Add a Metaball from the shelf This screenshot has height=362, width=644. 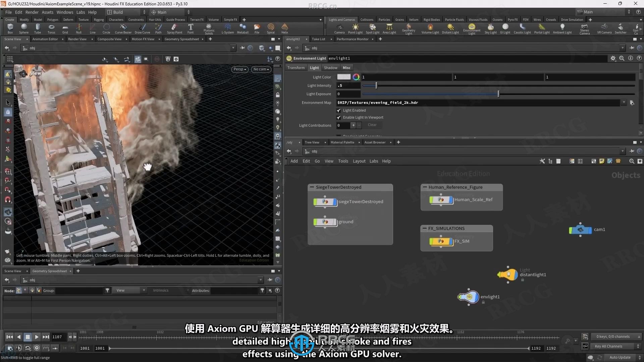[x=243, y=28]
